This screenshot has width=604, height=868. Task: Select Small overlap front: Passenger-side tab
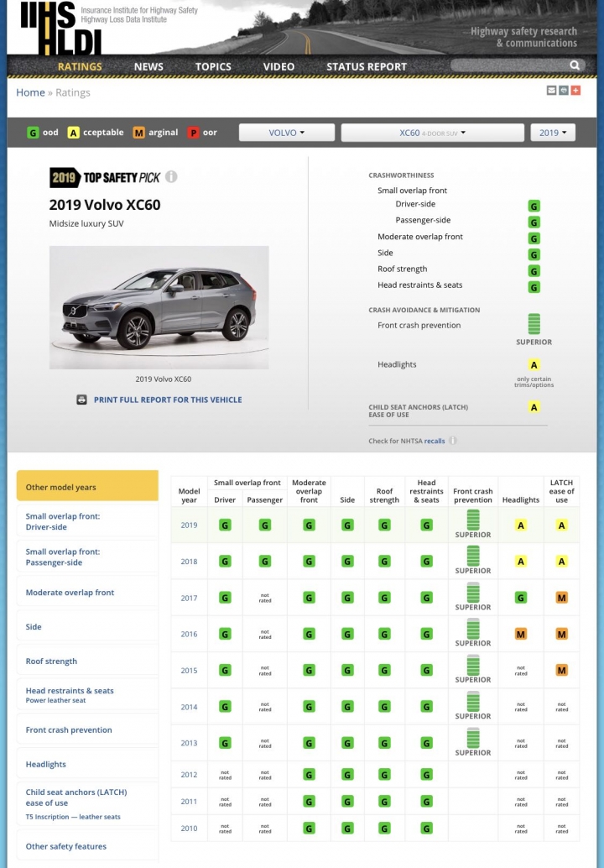click(x=87, y=557)
